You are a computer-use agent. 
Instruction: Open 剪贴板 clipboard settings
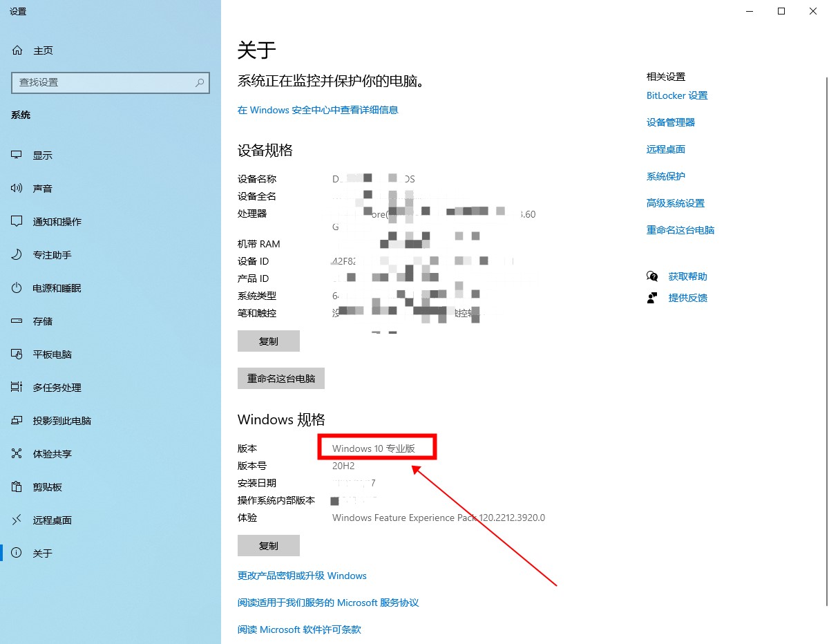click(47, 487)
